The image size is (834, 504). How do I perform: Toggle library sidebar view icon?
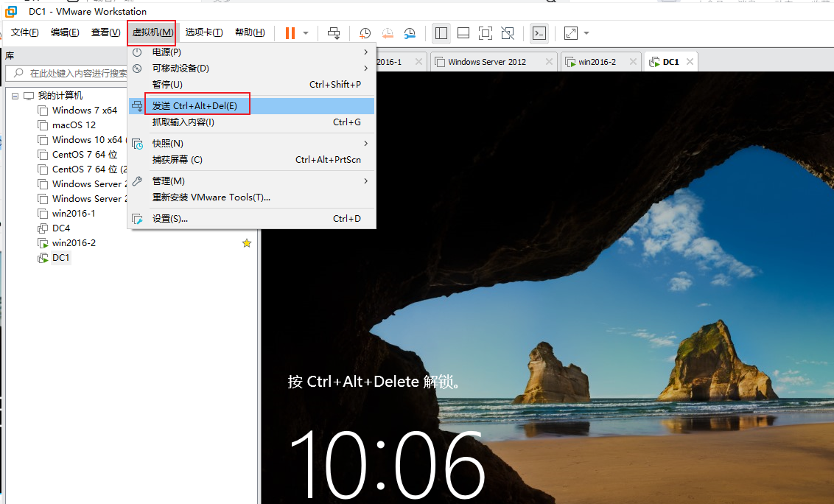pyautogui.click(x=441, y=33)
